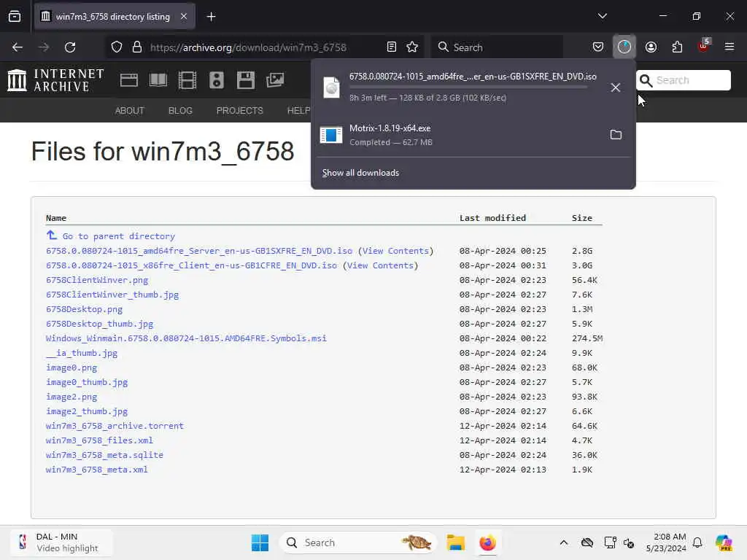Download the amd64fre Server ISO link
The width and height of the screenshot is (747, 560).
(199, 251)
